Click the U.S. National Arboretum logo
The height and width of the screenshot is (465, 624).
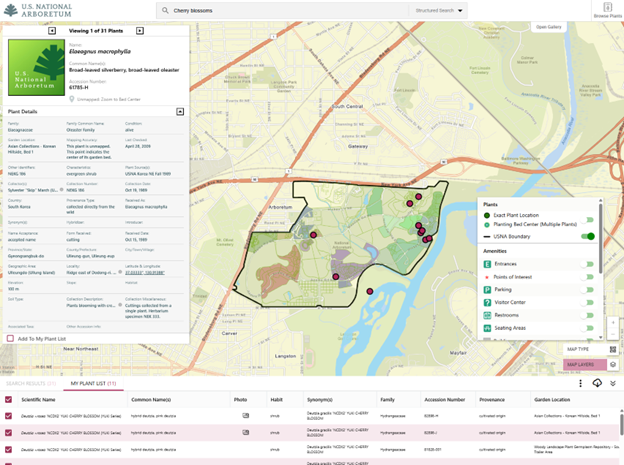(38, 10)
